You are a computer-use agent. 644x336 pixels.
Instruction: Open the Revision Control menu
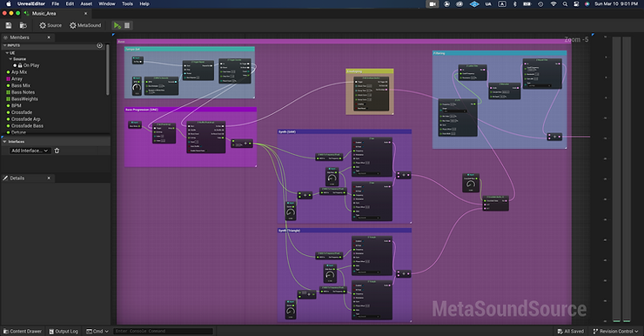pos(615,332)
